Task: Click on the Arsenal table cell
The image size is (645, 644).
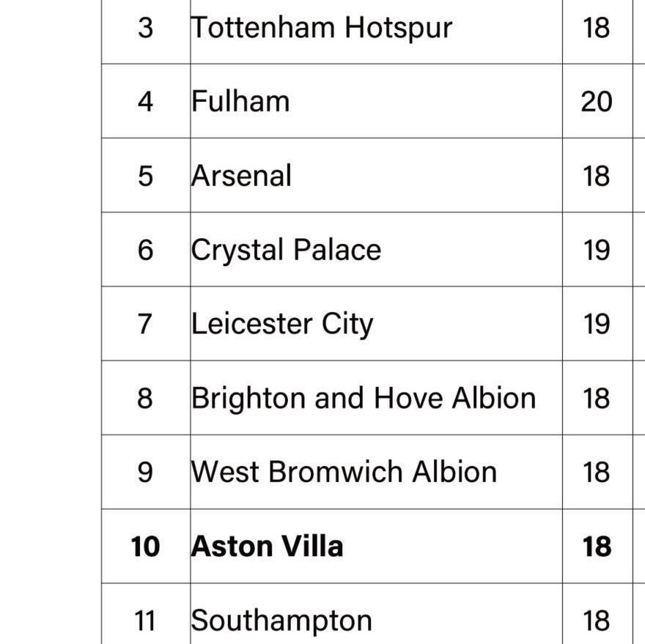Action: coord(242,176)
